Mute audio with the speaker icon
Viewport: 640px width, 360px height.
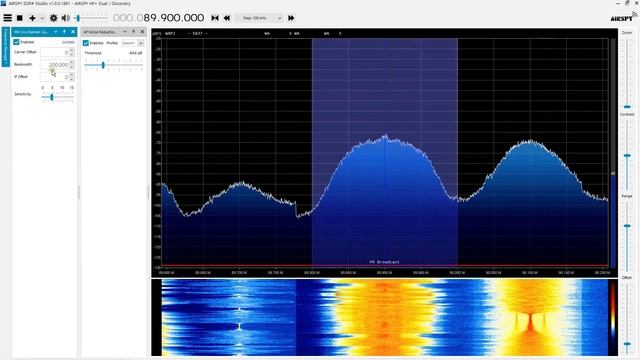coord(65,18)
